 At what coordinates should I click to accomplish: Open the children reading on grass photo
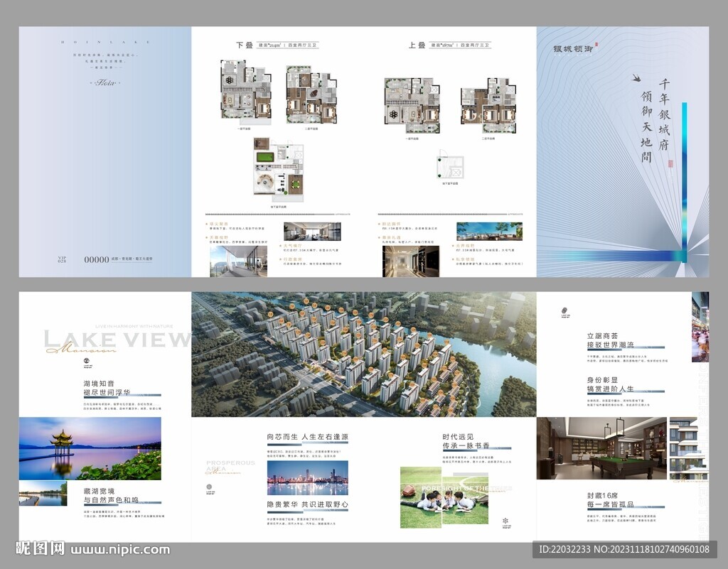point(444,497)
